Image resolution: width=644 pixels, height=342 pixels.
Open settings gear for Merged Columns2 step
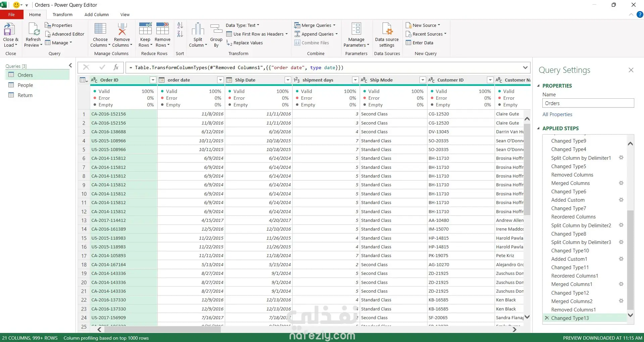coord(621,301)
